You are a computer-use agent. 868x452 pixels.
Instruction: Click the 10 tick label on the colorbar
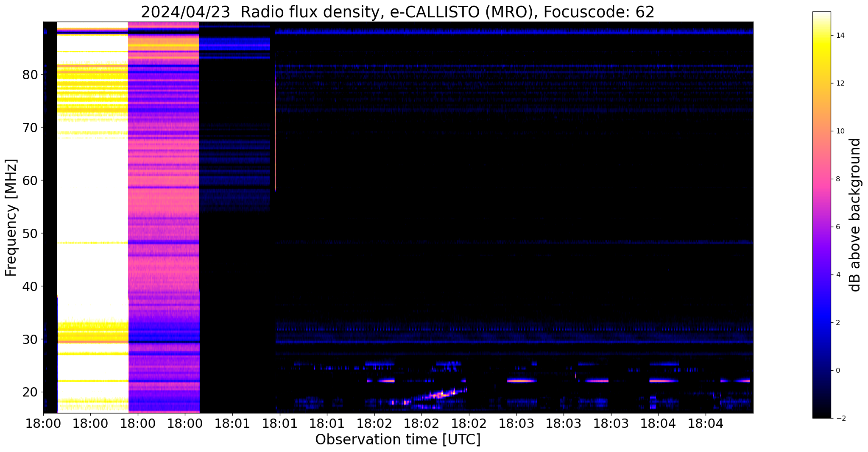(841, 131)
